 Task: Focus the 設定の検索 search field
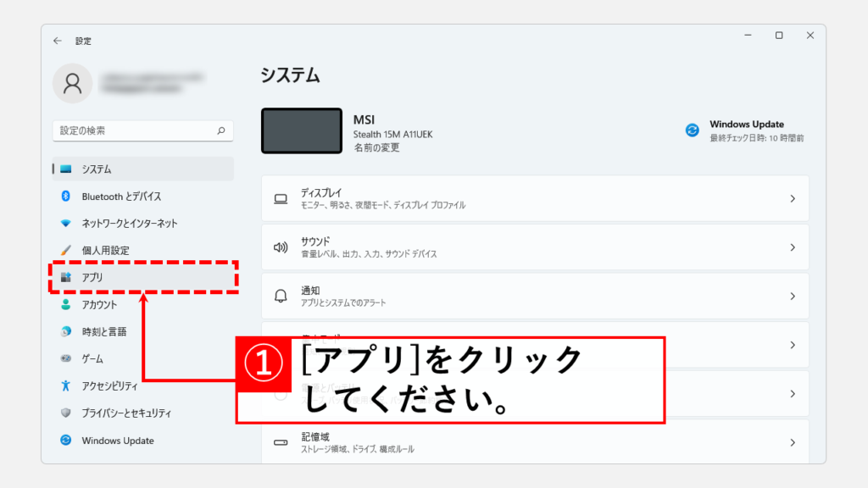(142, 130)
